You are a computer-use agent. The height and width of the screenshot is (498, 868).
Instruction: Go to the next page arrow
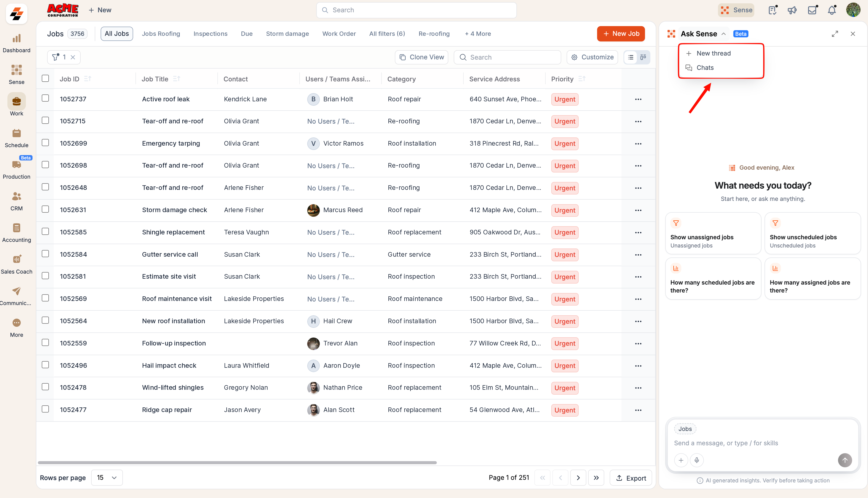click(x=578, y=478)
